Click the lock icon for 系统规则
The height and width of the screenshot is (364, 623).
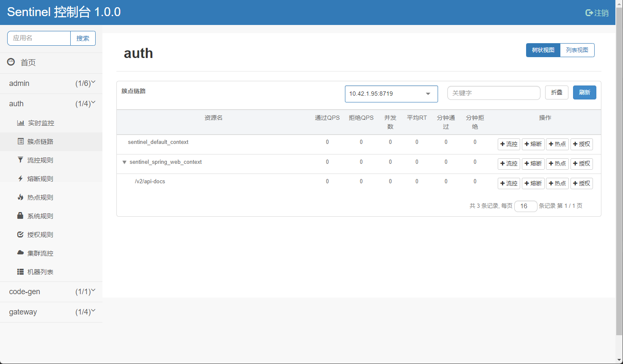20,216
